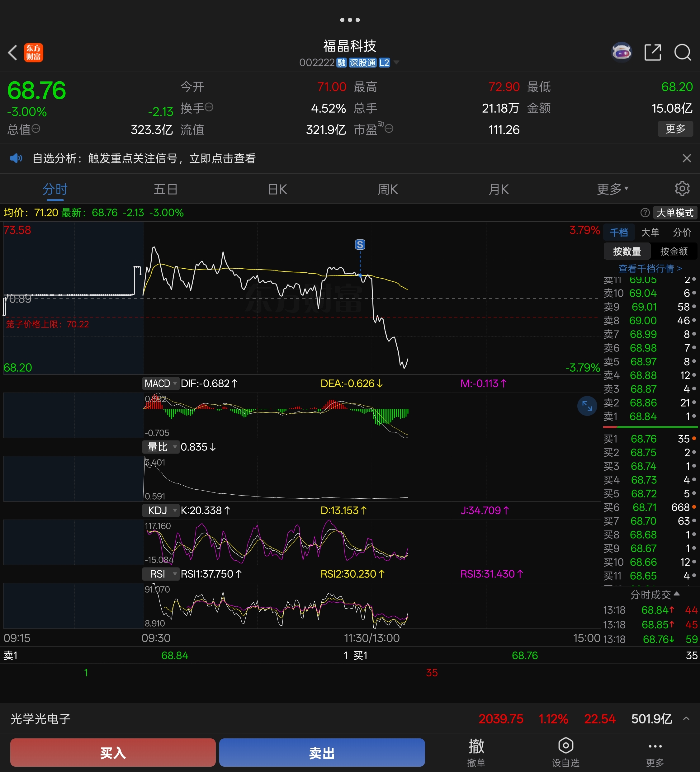Open the robot assistant avatar icon

(x=621, y=53)
